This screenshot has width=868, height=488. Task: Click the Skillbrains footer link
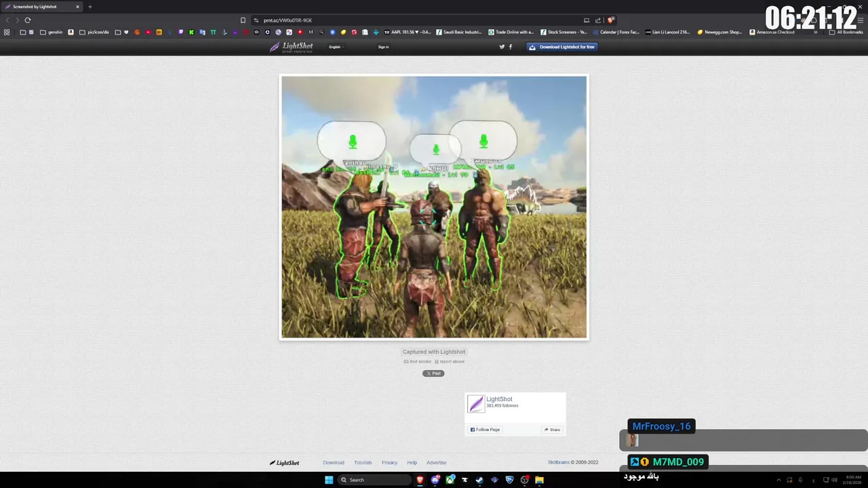tap(559, 463)
